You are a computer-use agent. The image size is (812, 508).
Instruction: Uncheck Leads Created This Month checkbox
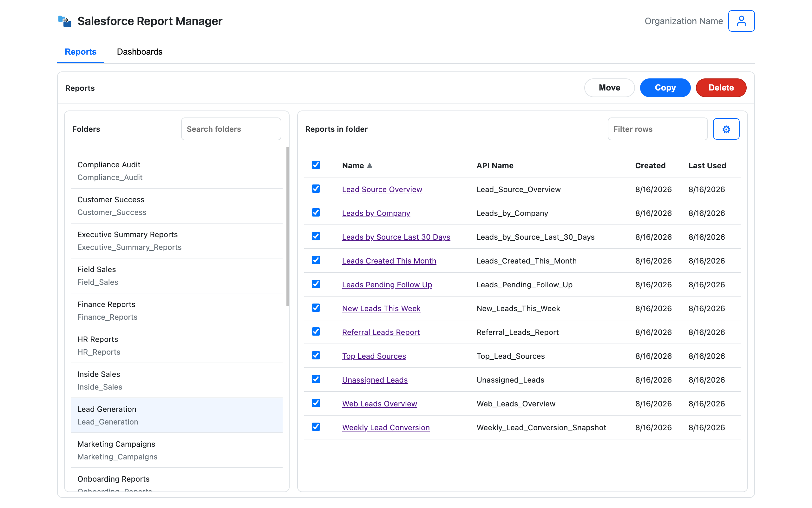click(316, 260)
